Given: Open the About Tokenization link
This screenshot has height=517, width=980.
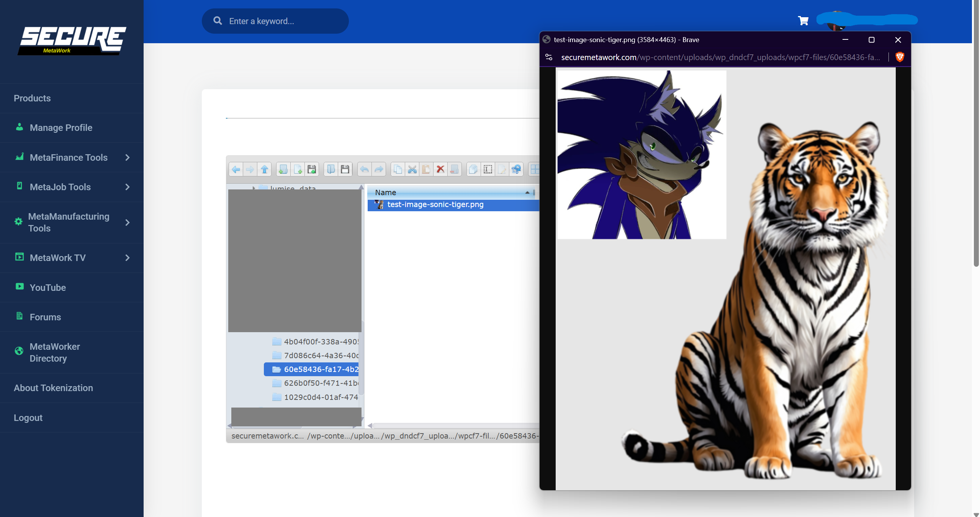Looking at the screenshot, I should (x=53, y=388).
